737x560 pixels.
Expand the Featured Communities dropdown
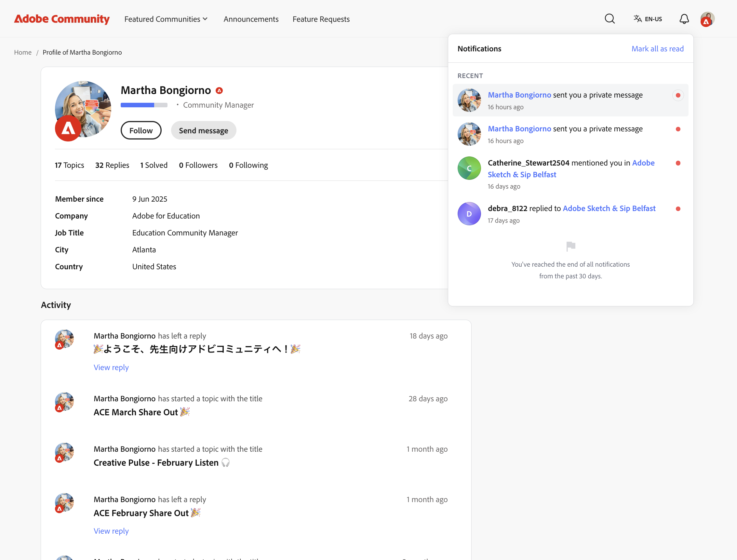tap(166, 19)
